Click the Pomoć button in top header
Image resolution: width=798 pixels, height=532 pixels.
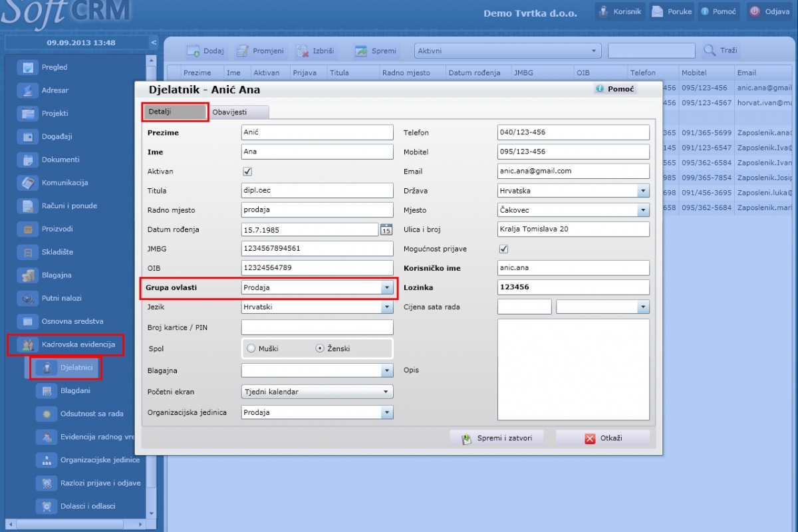click(719, 11)
